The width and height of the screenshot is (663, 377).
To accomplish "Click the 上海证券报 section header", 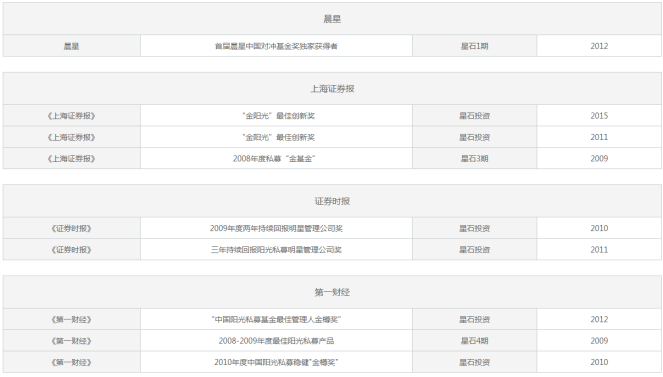I will [332, 88].
